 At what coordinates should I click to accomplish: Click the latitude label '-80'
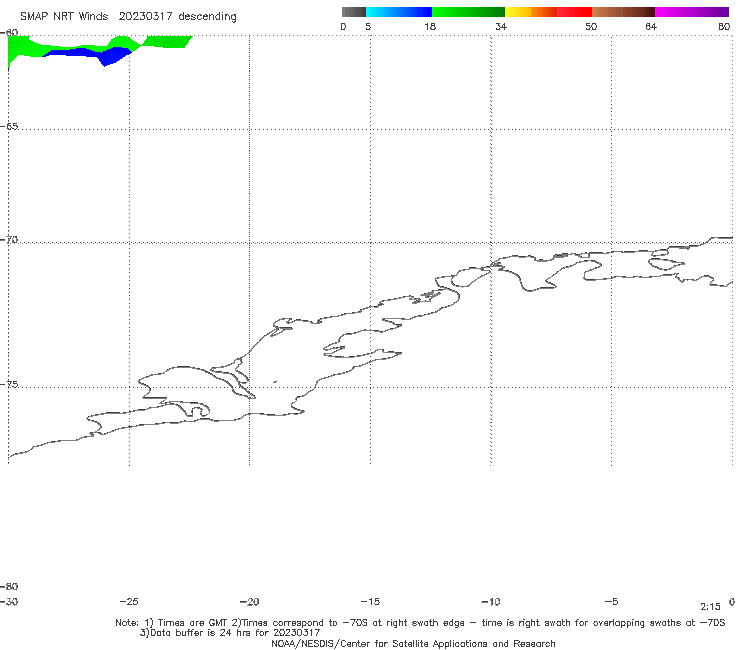tap(9, 586)
